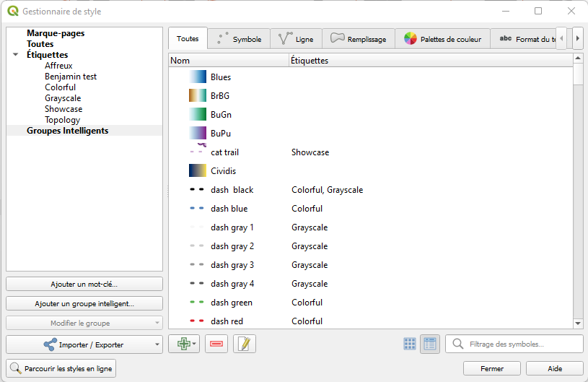The height and width of the screenshot is (382, 588).
Task: Click the dash gray 3 symbol icon
Action: click(197, 264)
